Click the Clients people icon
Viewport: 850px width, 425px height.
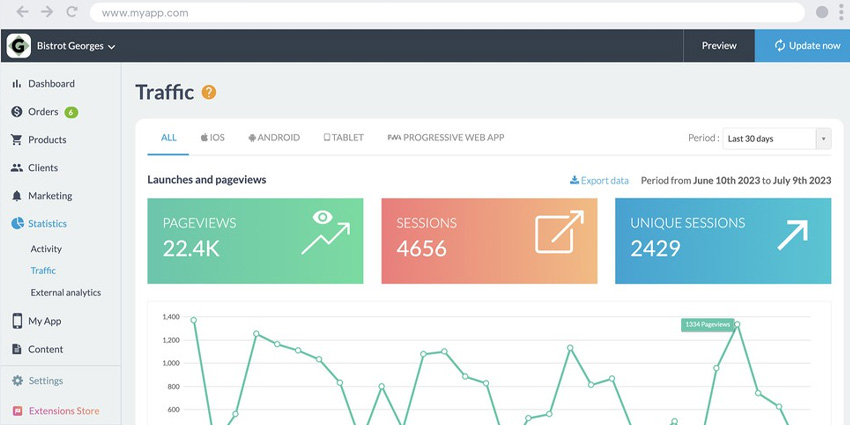(17, 168)
